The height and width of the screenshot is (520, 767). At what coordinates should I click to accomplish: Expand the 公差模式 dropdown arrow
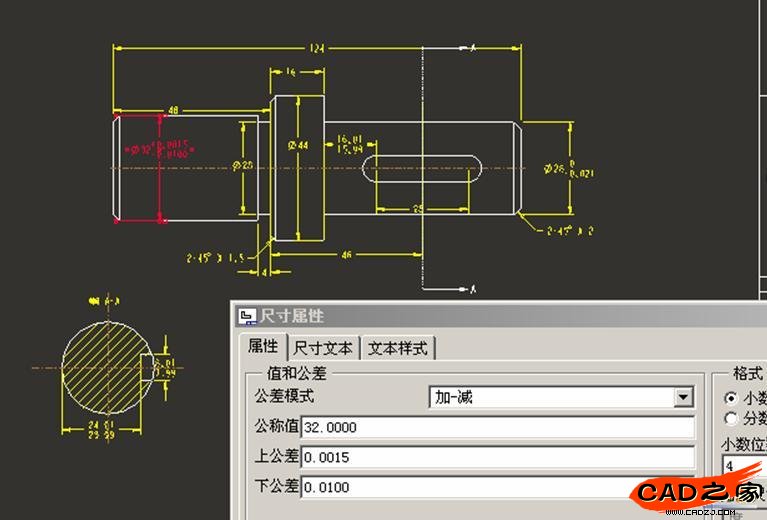pos(683,397)
